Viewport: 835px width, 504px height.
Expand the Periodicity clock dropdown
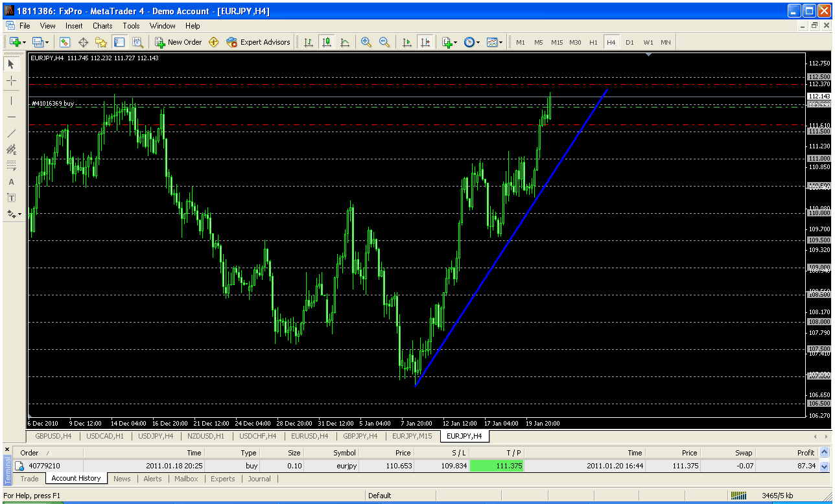[x=471, y=42]
